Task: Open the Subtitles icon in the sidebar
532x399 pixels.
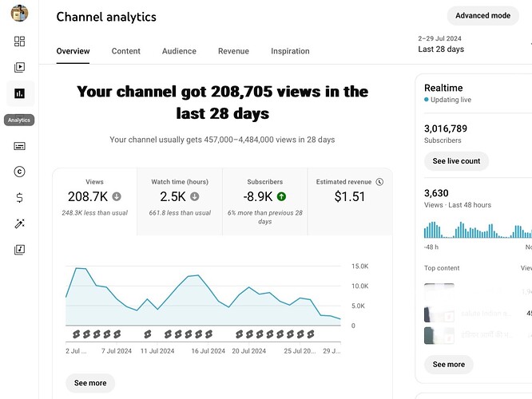Action: (19, 146)
